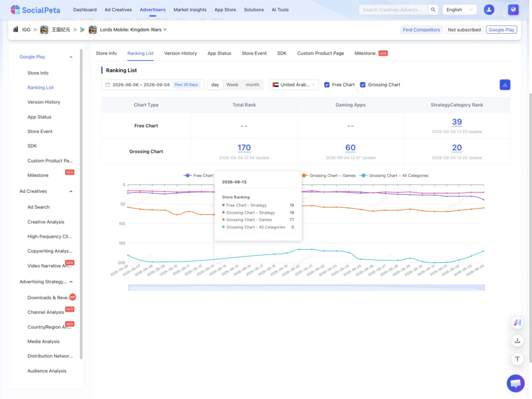
Task: Click the sidebar vertical scrollbar
Action: point(81,204)
